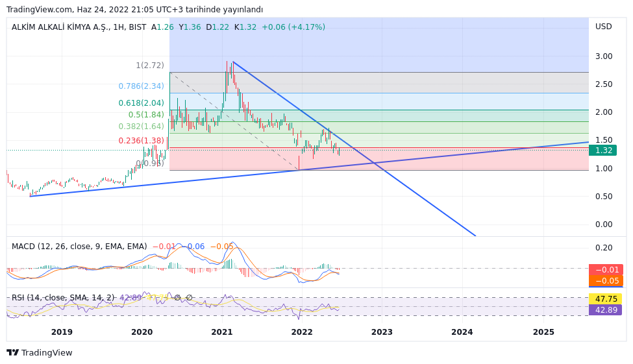The width and height of the screenshot is (633, 364).
Task: Click the 2024 label on the time axis
Action: [x=462, y=332]
